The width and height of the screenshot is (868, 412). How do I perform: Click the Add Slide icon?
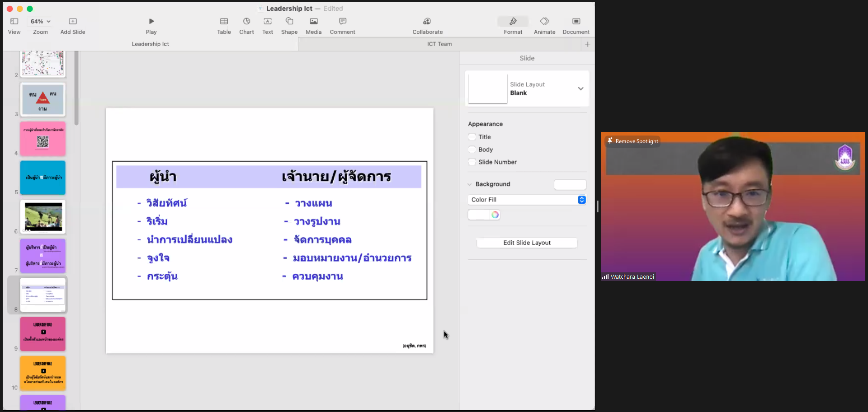[x=73, y=21]
